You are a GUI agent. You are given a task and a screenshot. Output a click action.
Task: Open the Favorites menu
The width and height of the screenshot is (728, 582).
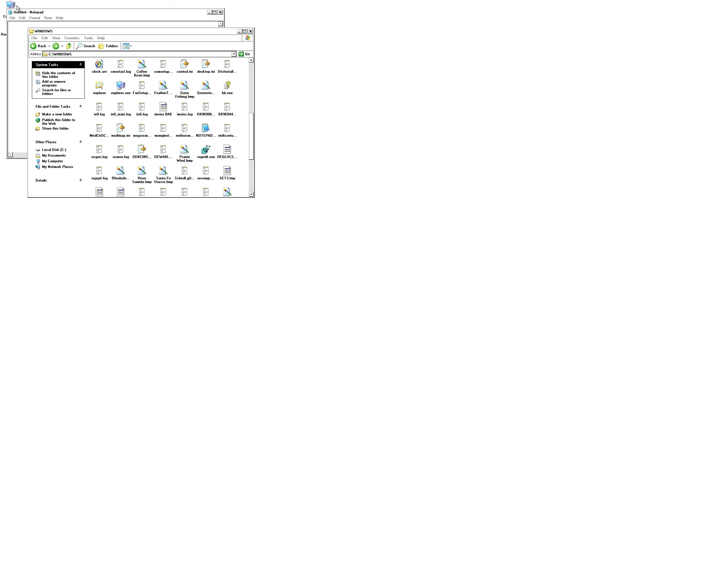tap(72, 38)
